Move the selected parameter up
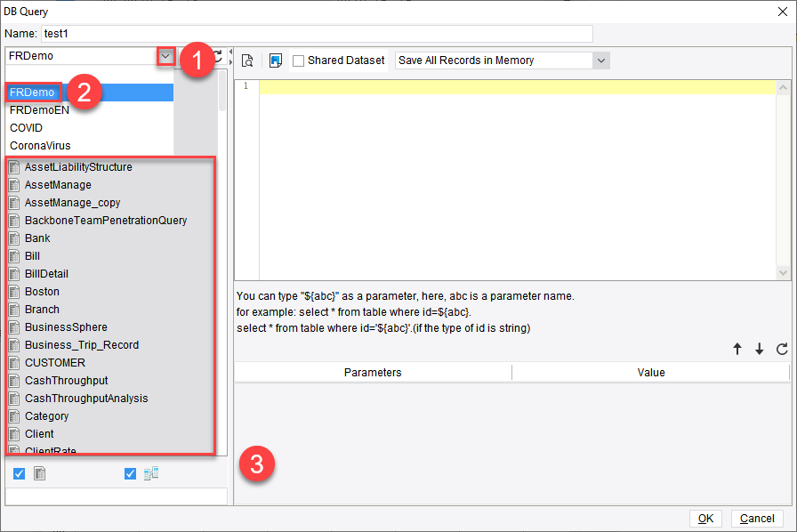The height and width of the screenshot is (532, 797). click(x=737, y=349)
